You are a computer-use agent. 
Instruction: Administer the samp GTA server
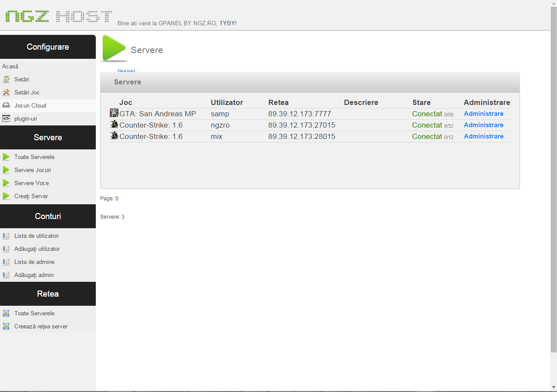click(483, 114)
